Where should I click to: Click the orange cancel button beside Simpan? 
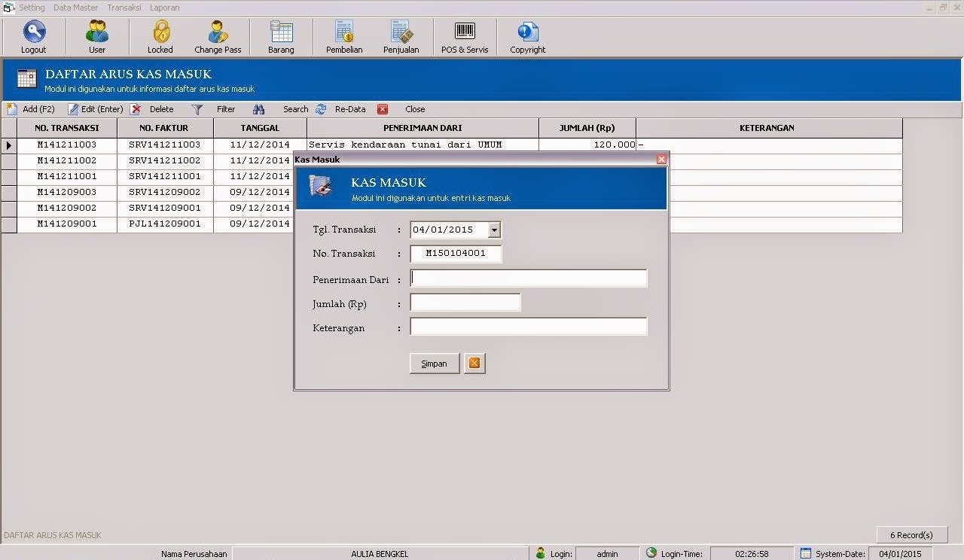(474, 364)
